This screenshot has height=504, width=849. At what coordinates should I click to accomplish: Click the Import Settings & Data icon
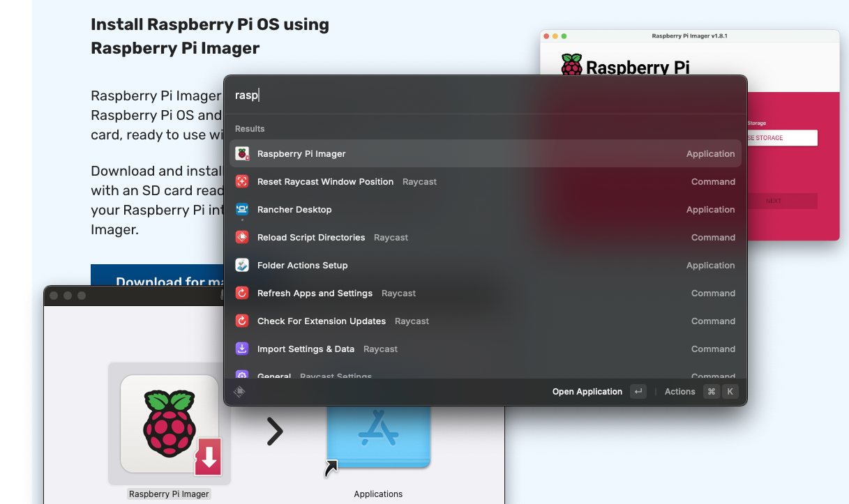[x=242, y=349]
